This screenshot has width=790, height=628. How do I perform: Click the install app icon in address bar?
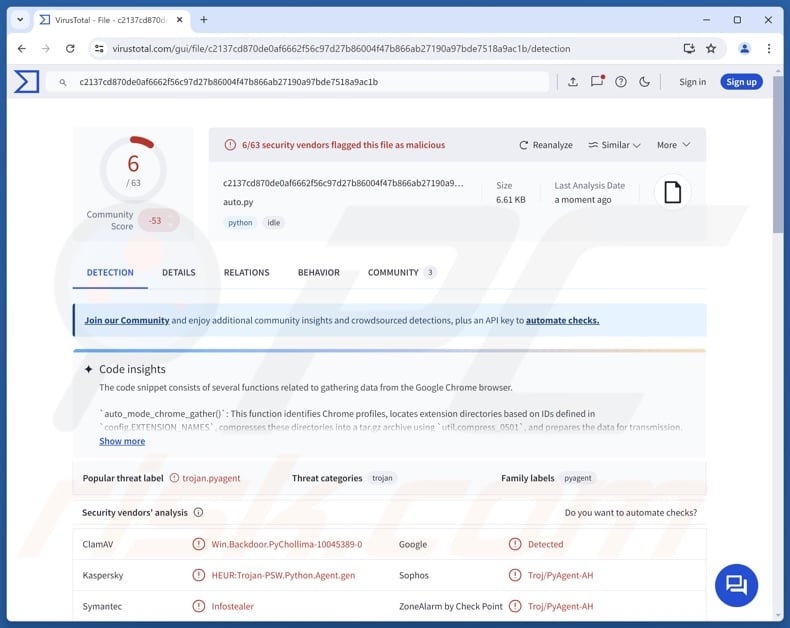click(x=689, y=48)
